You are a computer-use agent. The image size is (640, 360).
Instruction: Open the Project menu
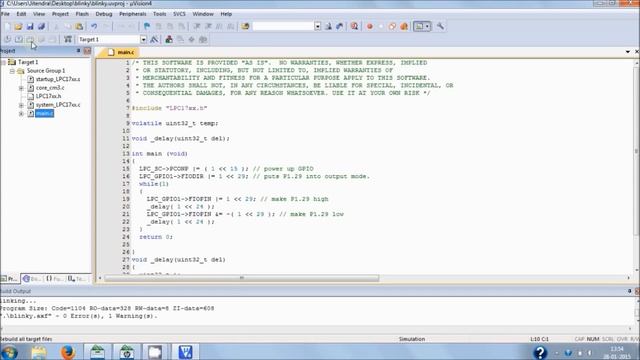(60, 14)
